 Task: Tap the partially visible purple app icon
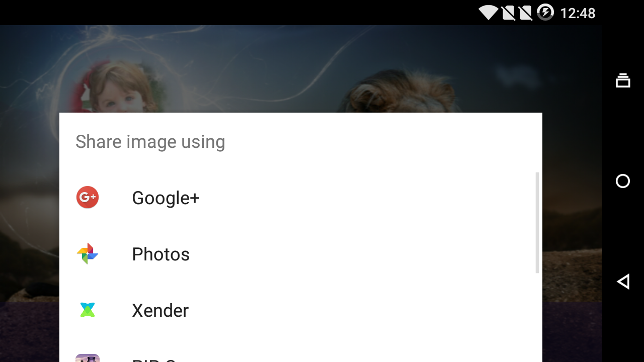pos(88,358)
